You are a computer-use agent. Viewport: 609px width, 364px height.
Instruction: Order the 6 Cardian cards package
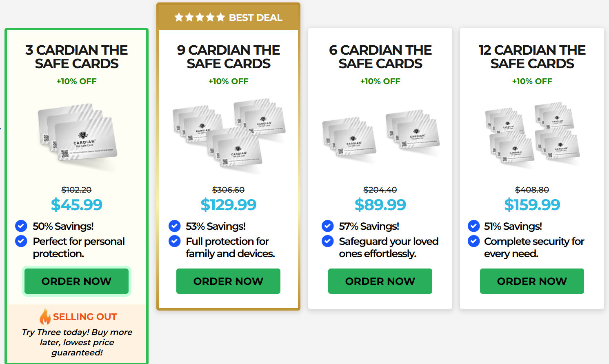[380, 281]
